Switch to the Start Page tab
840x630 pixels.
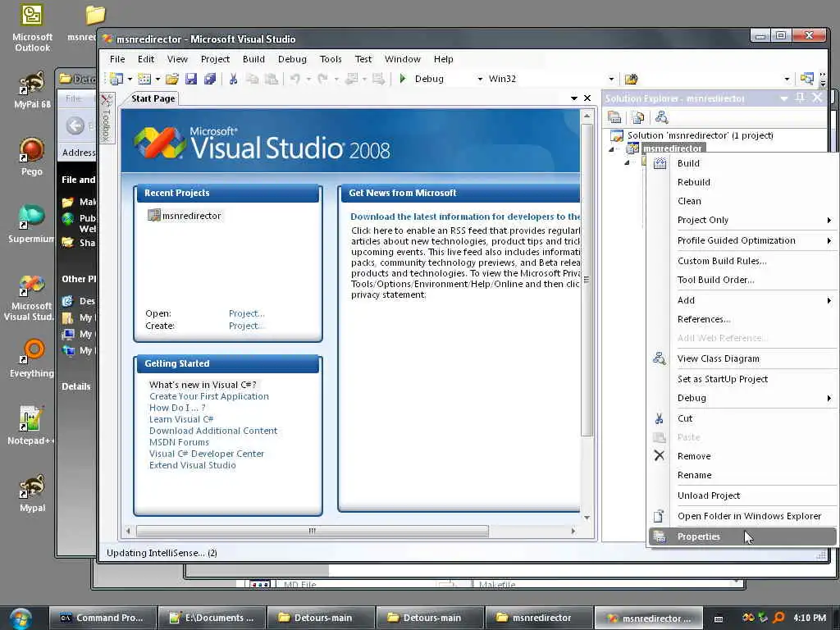pos(153,98)
